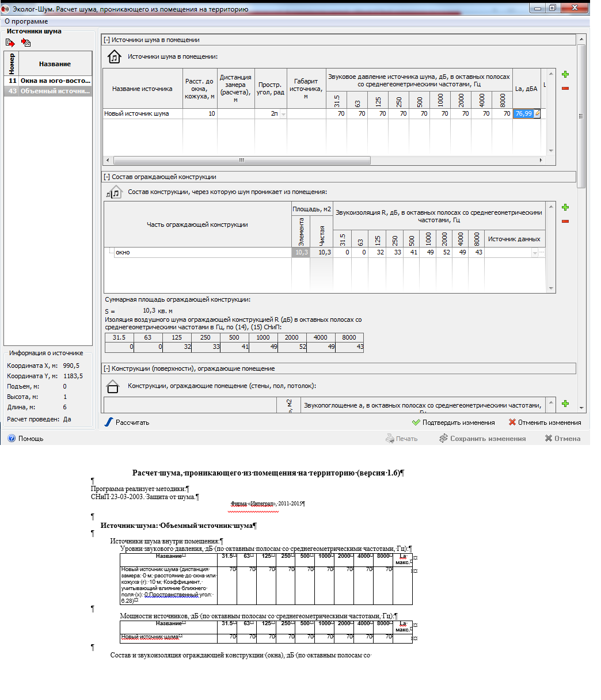
Task: Delete enclosure construction part with red minus
Action: [565, 221]
